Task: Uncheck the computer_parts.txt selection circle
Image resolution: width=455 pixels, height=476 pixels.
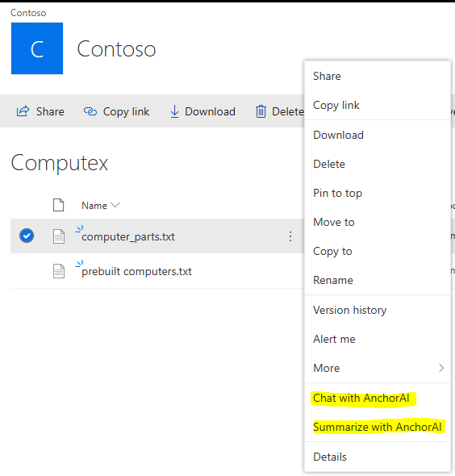Action: [x=27, y=236]
